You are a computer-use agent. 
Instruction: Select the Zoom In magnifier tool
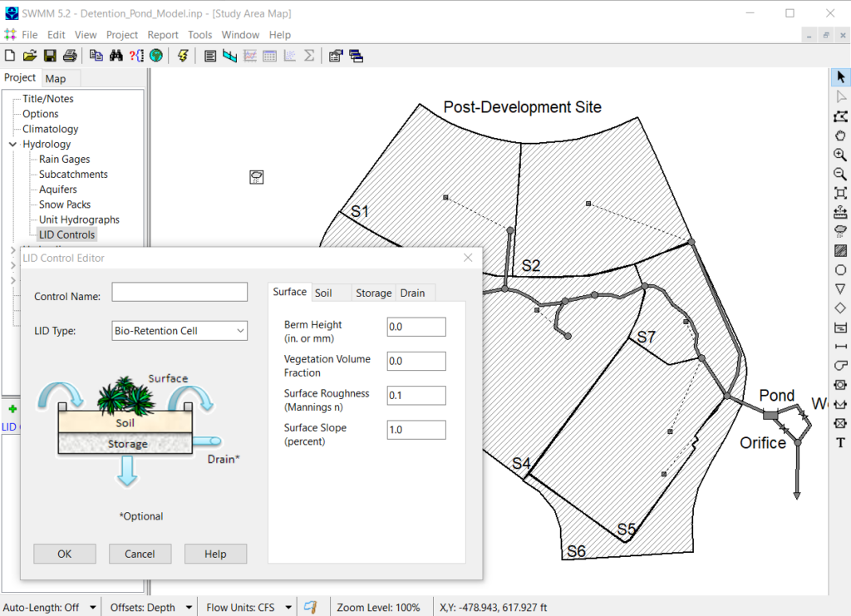tap(840, 155)
